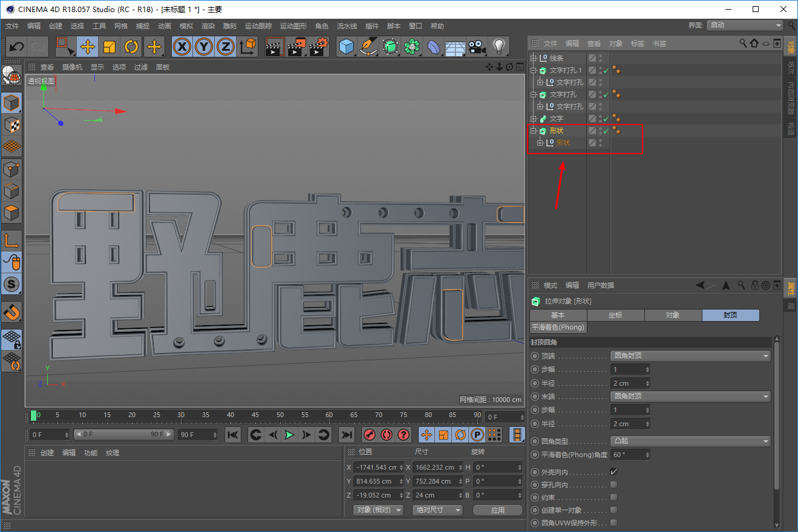Toggle the Y axis lock

coord(204,47)
